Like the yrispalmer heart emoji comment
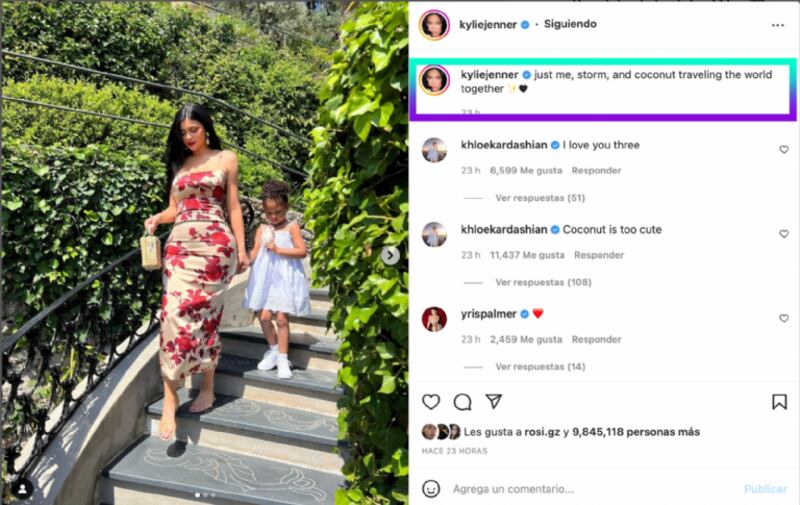Viewport: 800px width, 505px height. (x=784, y=318)
